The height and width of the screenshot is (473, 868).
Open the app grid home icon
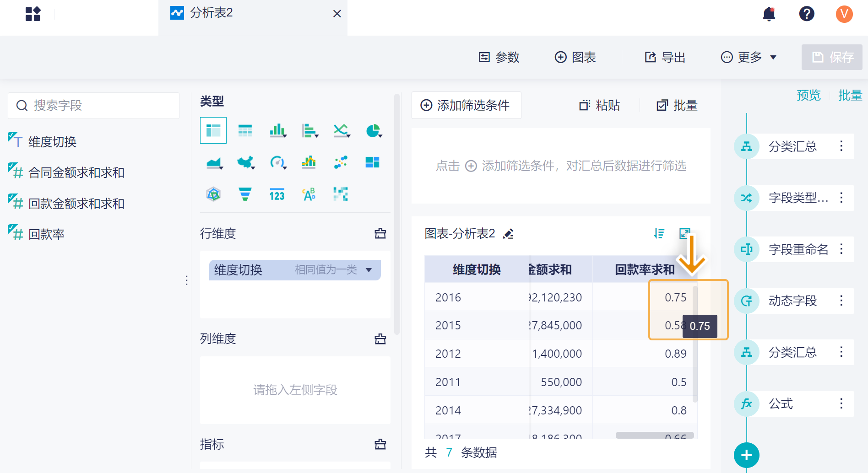click(x=33, y=14)
